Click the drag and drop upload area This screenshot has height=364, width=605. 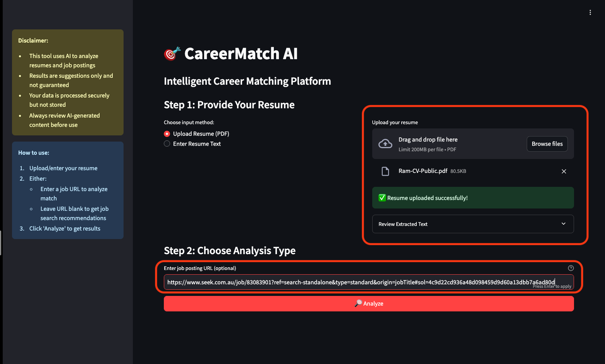click(x=473, y=144)
